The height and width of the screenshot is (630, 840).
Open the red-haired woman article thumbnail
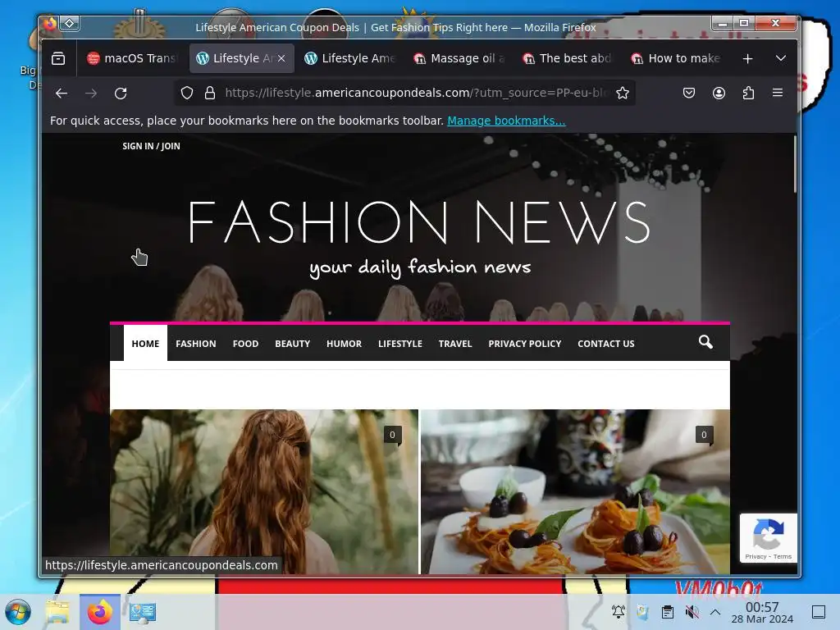[264, 492]
